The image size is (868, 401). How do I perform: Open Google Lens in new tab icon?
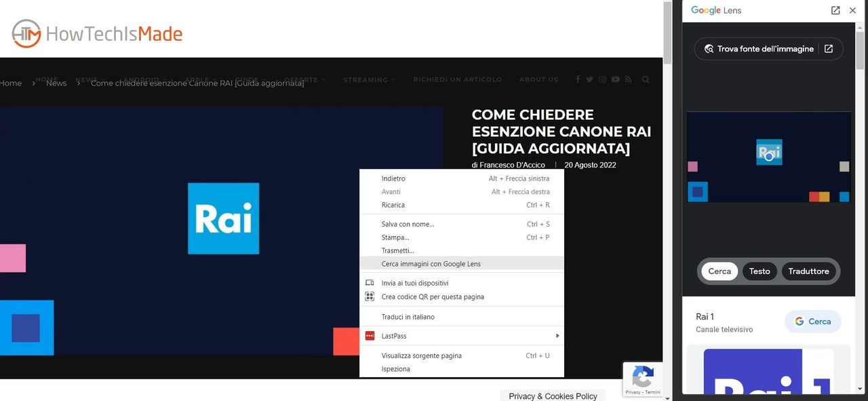[835, 10]
